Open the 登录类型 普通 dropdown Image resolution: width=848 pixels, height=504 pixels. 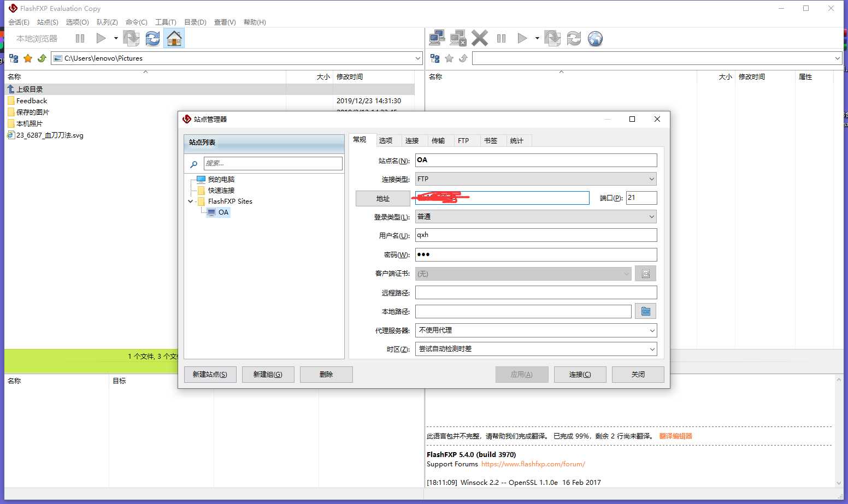536,217
